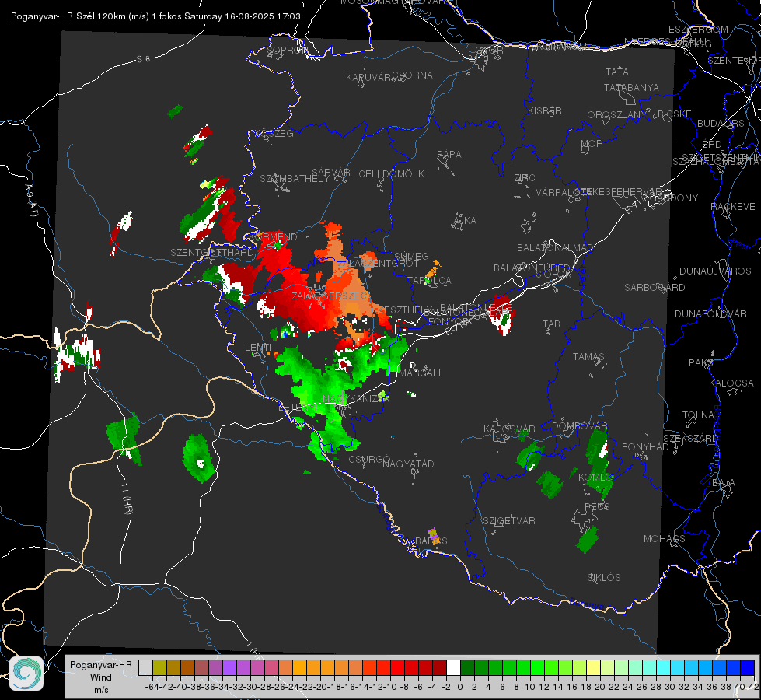Select the SOPRON label
The image size is (761, 700).
pos(288,50)
